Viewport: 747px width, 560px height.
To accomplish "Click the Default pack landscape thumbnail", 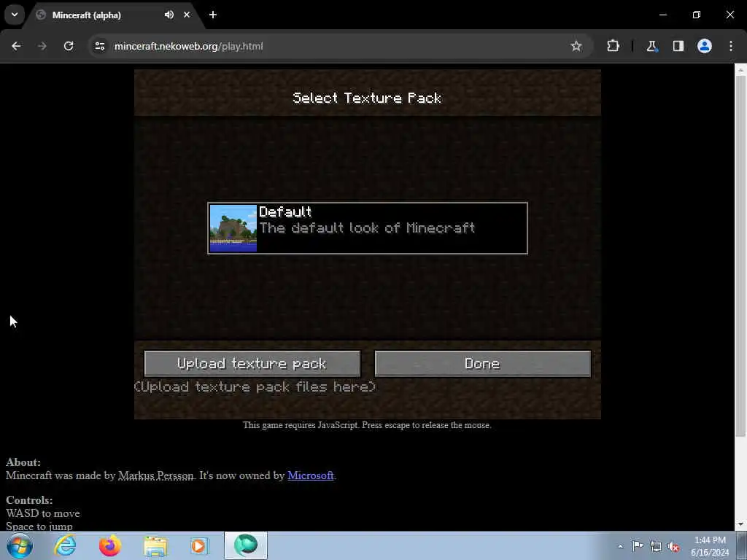I will 233,228.
